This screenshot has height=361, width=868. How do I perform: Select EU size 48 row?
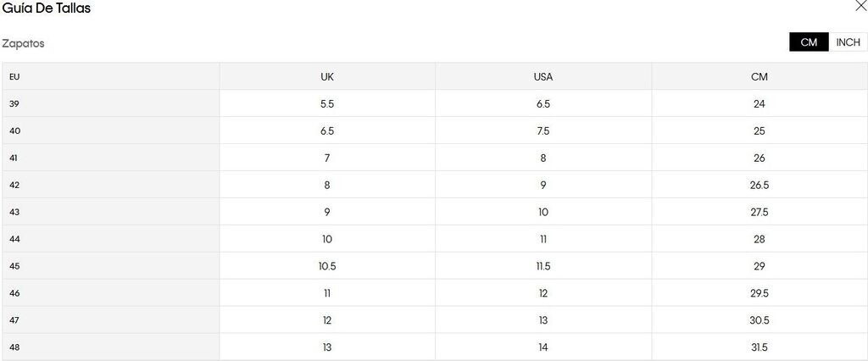coord(14,347)
